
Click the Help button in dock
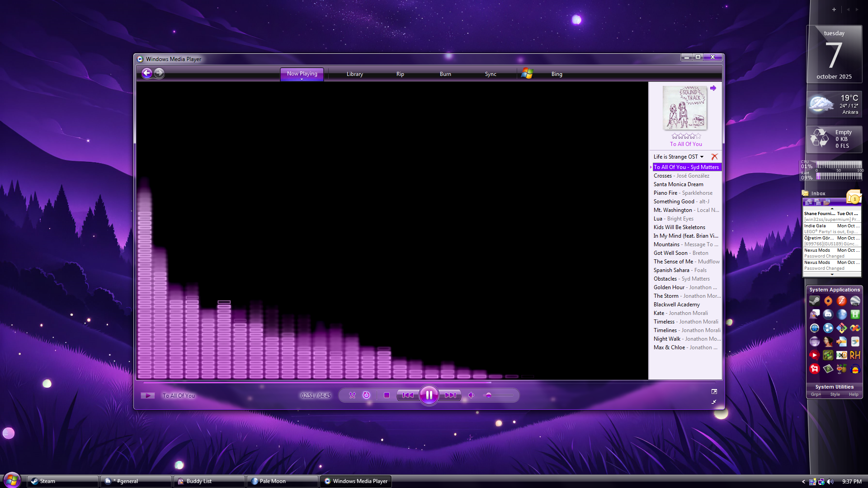(x=854, y=394)
